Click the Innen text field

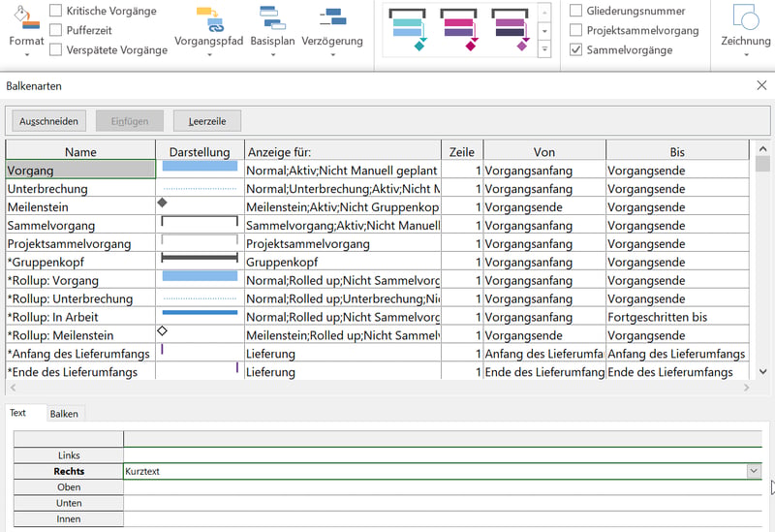pyautogui.click(x=443, y=518)
